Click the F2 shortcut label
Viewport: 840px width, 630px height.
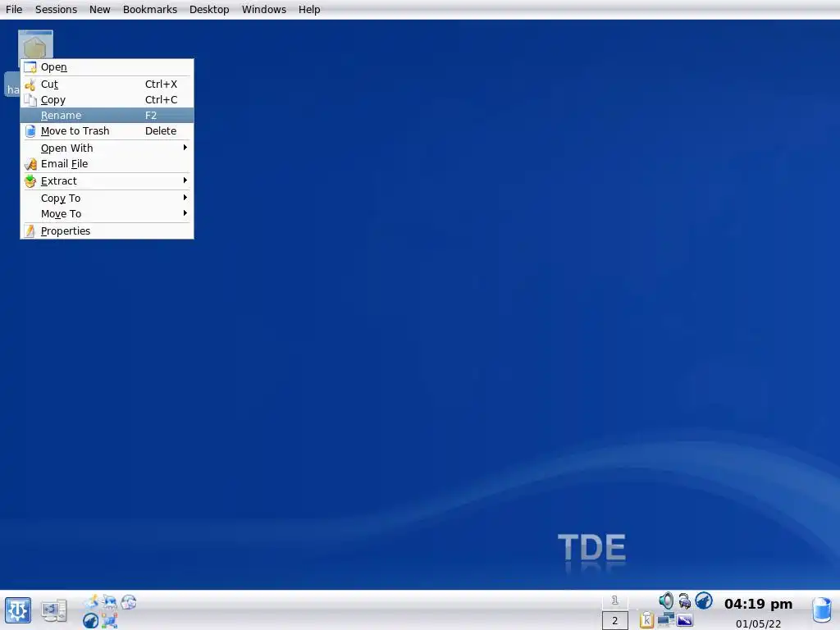[x=151, y=115]
